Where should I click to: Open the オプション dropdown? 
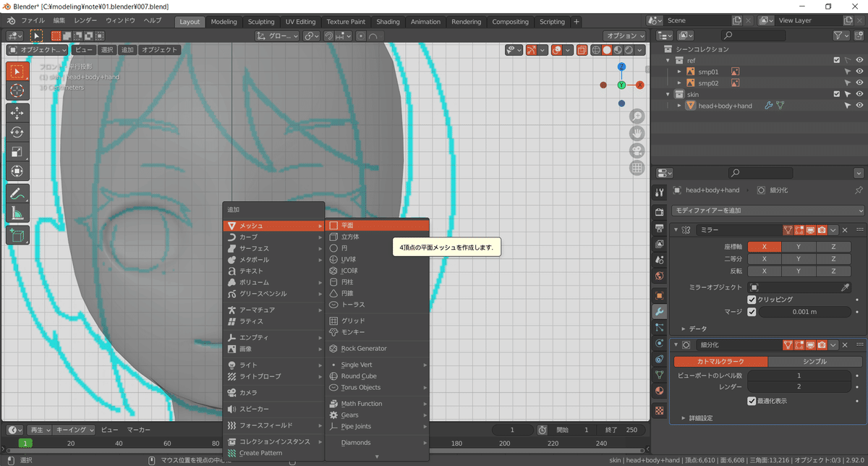click(x=624, y=35)
